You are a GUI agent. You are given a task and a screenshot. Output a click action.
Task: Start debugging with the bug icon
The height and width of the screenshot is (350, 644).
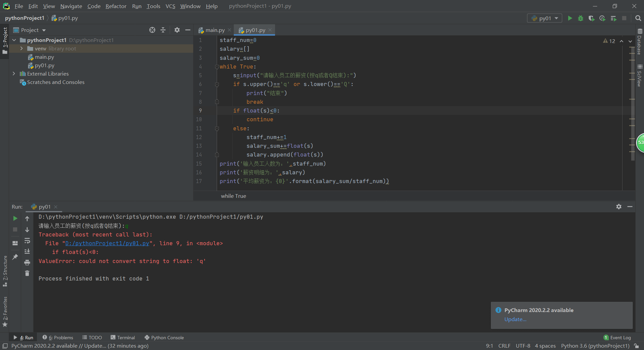(581, 18)
